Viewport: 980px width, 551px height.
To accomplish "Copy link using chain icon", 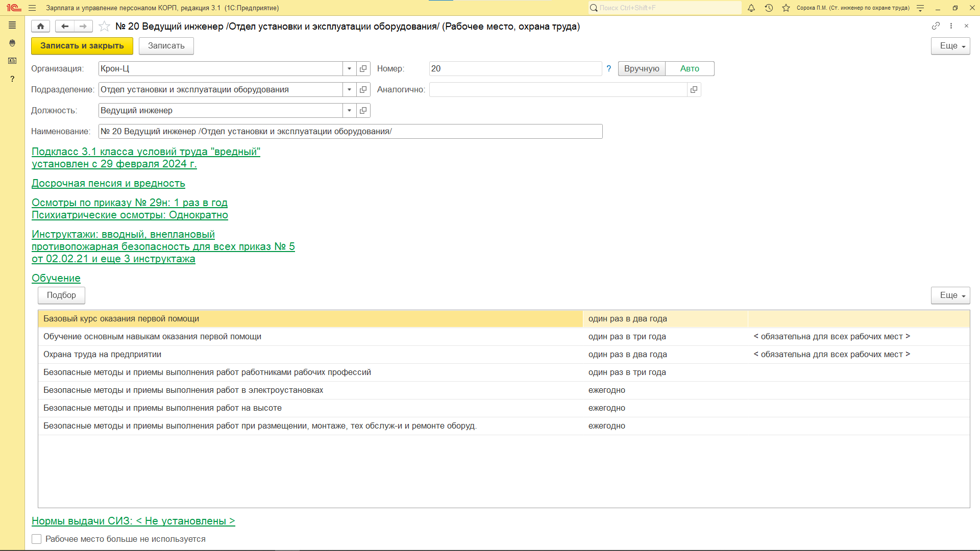I will pyautogui.click(x=936, y=26).
